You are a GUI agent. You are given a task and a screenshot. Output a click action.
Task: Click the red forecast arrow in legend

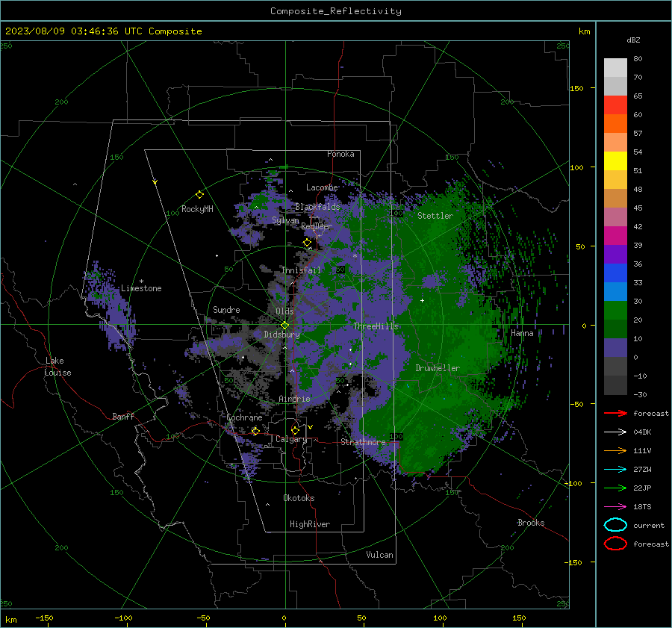coord(615,413)
